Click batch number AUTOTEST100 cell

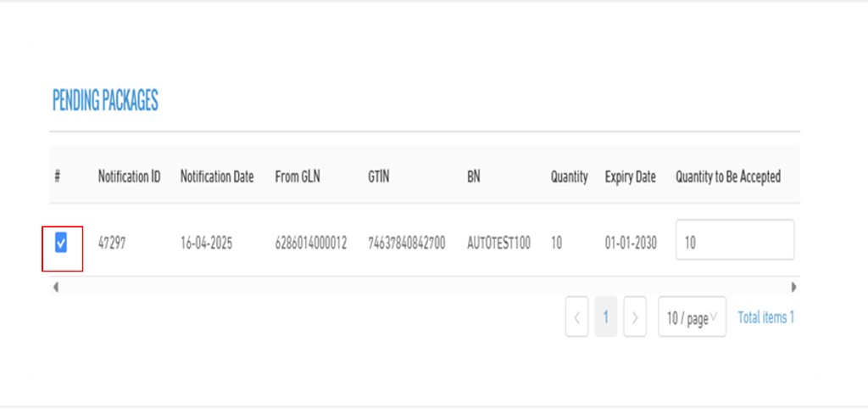coord(498,244)
